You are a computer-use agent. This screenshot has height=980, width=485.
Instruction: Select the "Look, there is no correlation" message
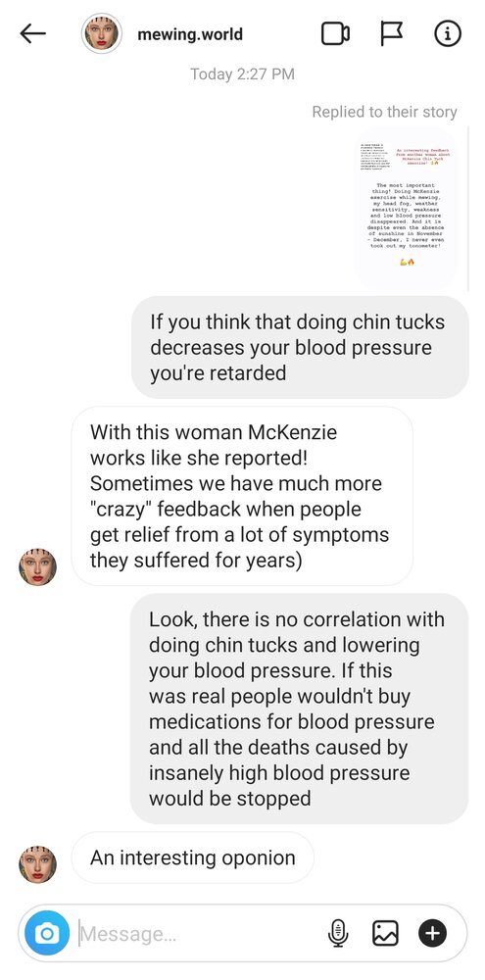pos(300,709)
